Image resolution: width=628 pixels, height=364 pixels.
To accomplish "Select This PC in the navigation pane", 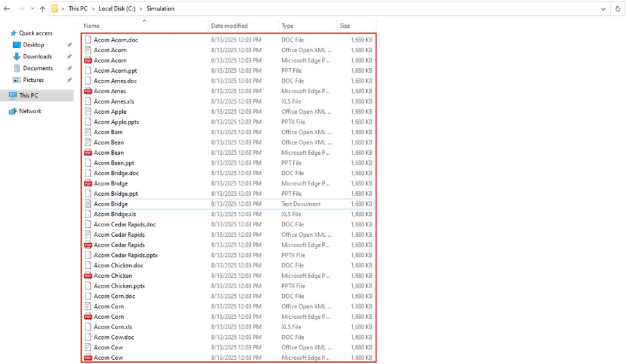I will click(28, 96).
